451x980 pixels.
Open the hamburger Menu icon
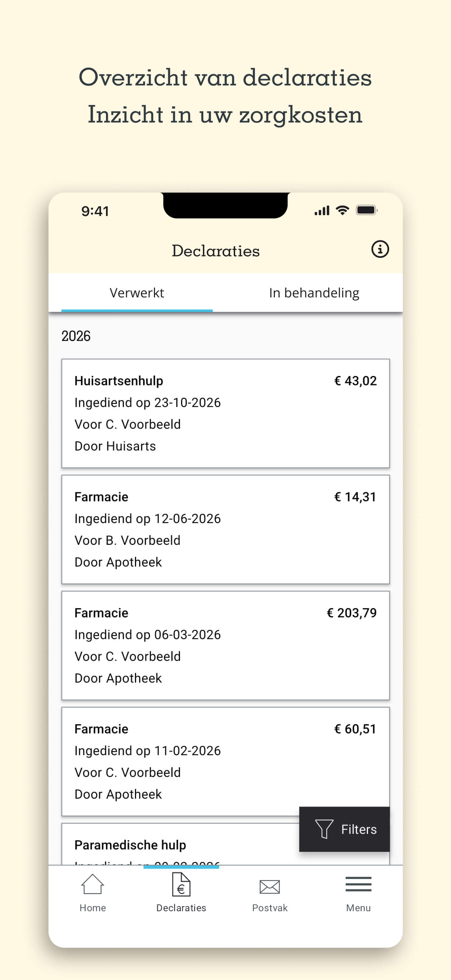click(358, 884)
